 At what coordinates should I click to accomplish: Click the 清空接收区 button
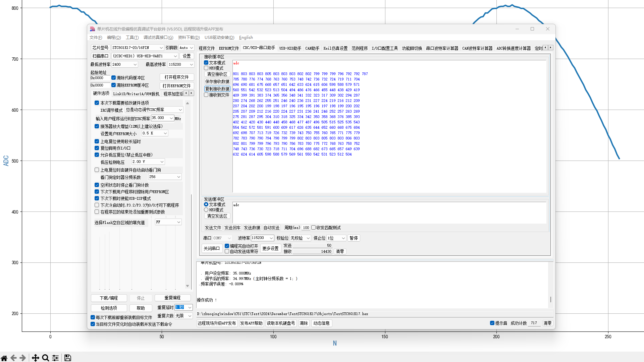[217, 74]
